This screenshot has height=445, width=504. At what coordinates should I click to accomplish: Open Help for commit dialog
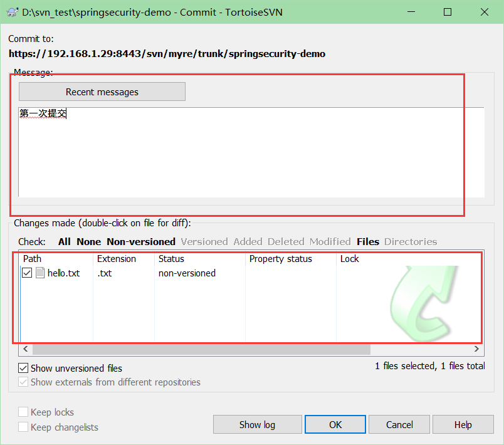(463, 424)
